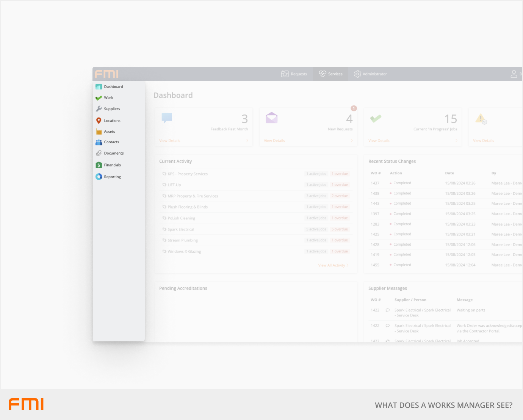This screenshot has width=523, height=420.
Task: Click the Reporting chart icon
Action: (x=99, y=177)
